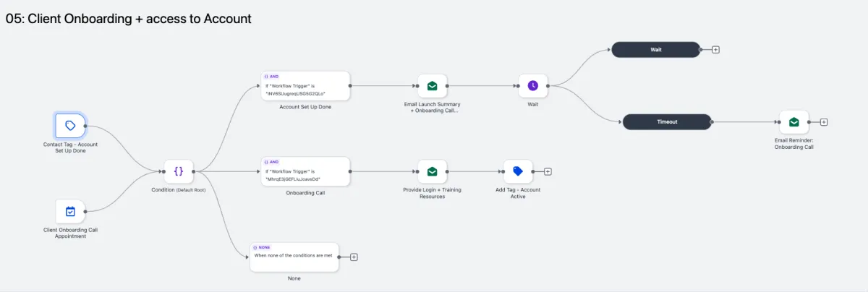Open Email Reminder: Onboarding Call node

pos(793,121)
